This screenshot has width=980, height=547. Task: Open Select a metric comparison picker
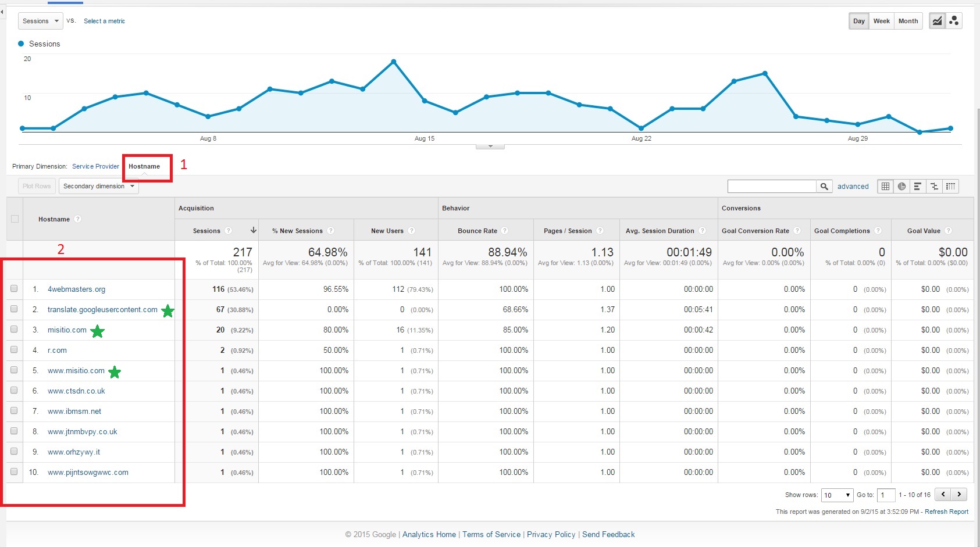[104, 21]
